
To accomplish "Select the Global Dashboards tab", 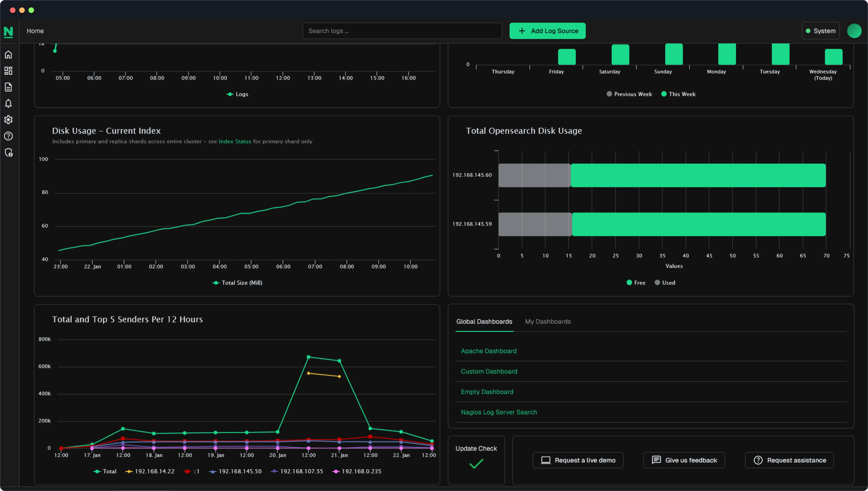I will 484,321.
